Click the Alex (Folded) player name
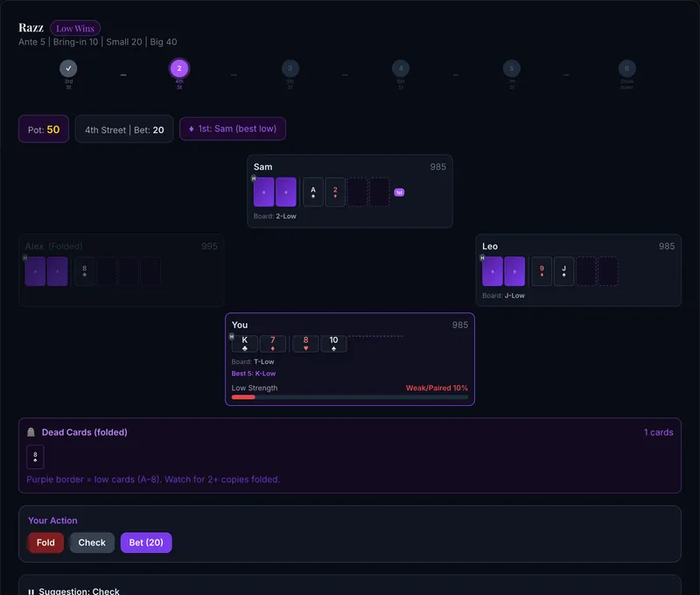700x595 pixels. [54, 247]
